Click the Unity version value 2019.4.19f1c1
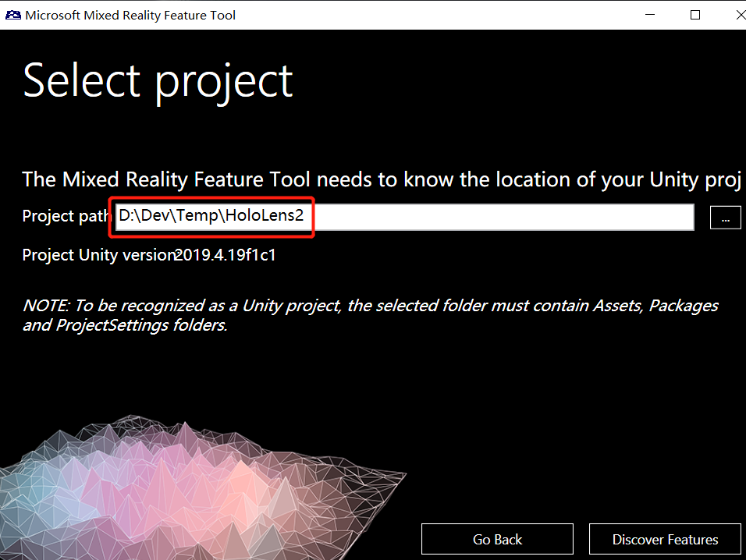 [226, 255]
